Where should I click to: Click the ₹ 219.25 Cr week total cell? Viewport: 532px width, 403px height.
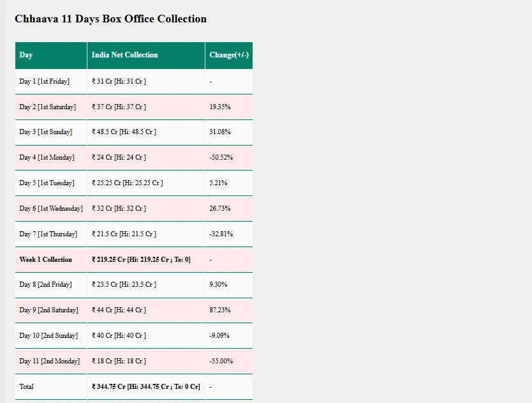[x=141, y=259]
